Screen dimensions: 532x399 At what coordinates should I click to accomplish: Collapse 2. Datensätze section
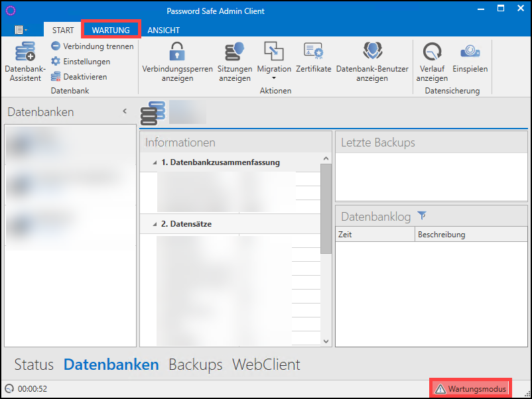(x=155, y=224)
